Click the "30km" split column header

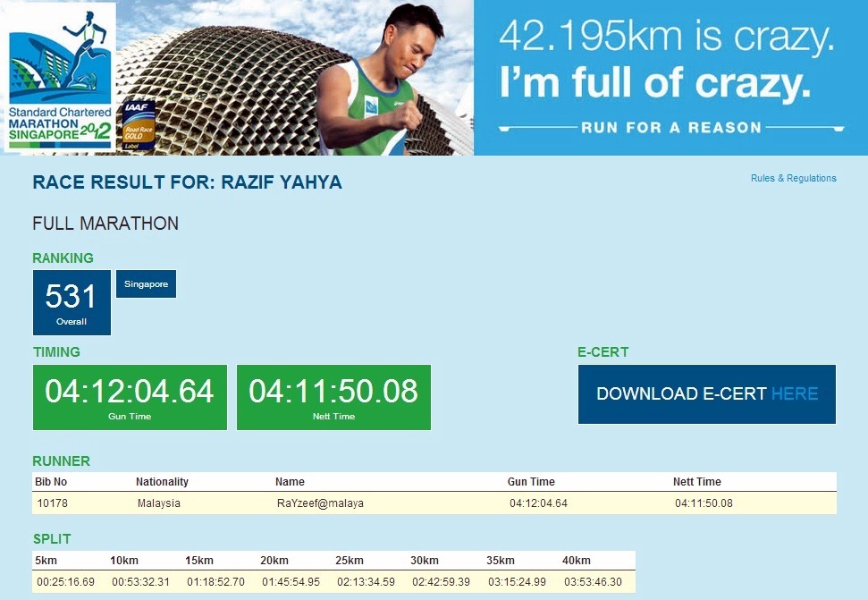[x=425, y=560]
